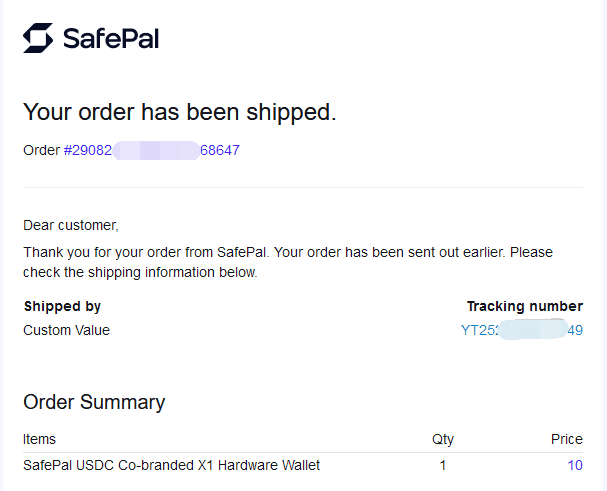Click the price value 10

[575, 465]
